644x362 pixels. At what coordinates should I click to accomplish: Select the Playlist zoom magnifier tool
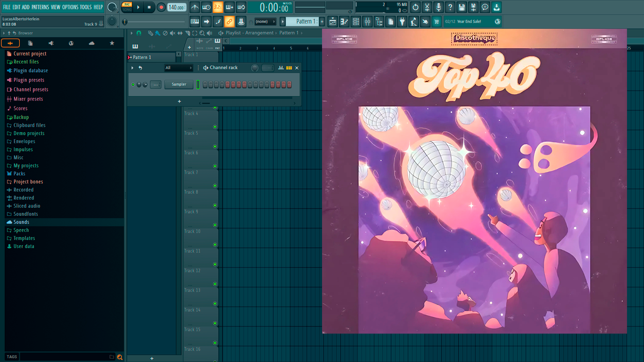coord(202,33)
